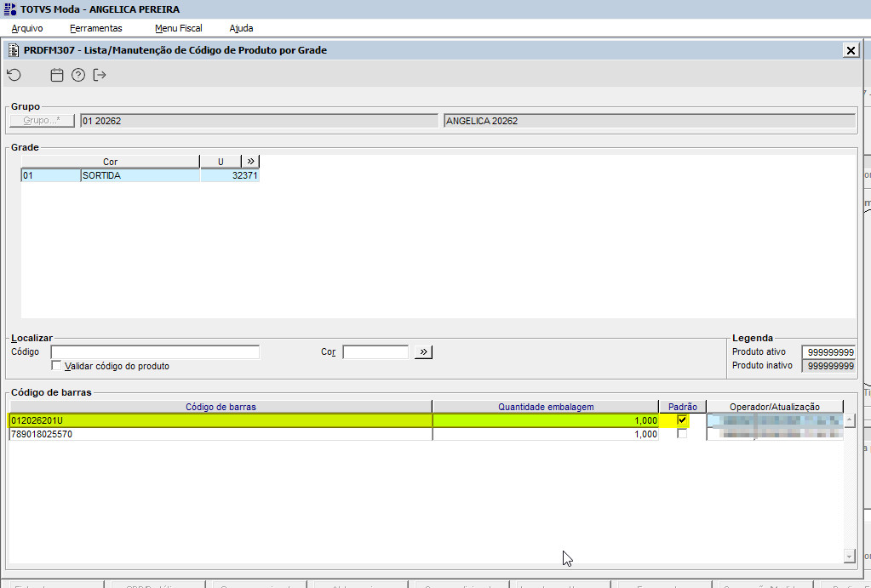The height and width of the screenshot is (588, 871).
Task: Select the Grade cell with value 32371
Action: coord(230,175)
